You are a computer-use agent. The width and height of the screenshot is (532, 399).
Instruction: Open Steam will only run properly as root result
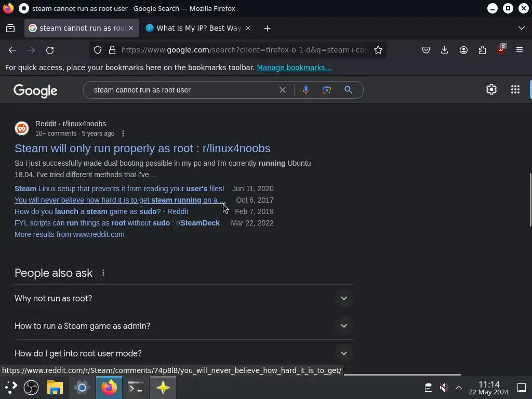tap(142, 148)
